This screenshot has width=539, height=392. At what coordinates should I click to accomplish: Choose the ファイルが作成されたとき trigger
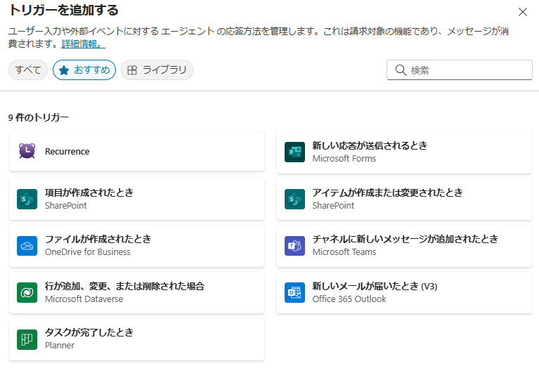tap(136, 246)
